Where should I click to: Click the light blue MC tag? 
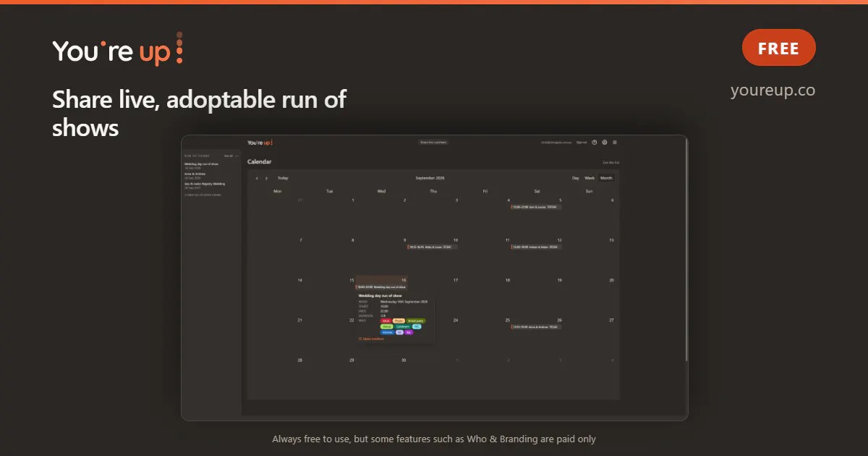coord(417,326)
